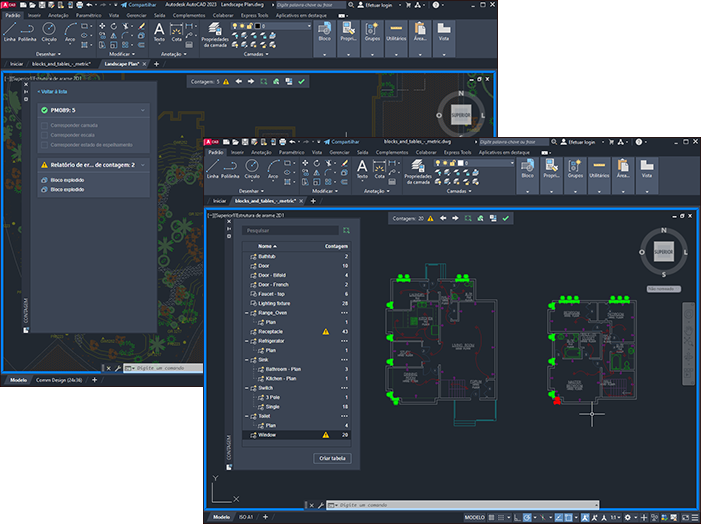Viewport: 701px width, 524px height.
Task: Click Voltar à lista link
Action: (x=52, y=92)
